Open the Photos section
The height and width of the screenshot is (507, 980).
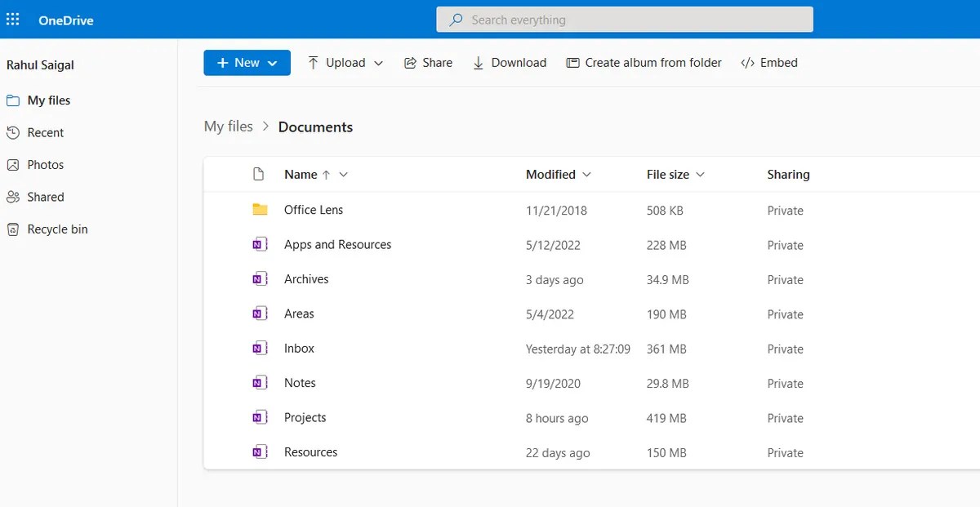click(x=45, y=164)
